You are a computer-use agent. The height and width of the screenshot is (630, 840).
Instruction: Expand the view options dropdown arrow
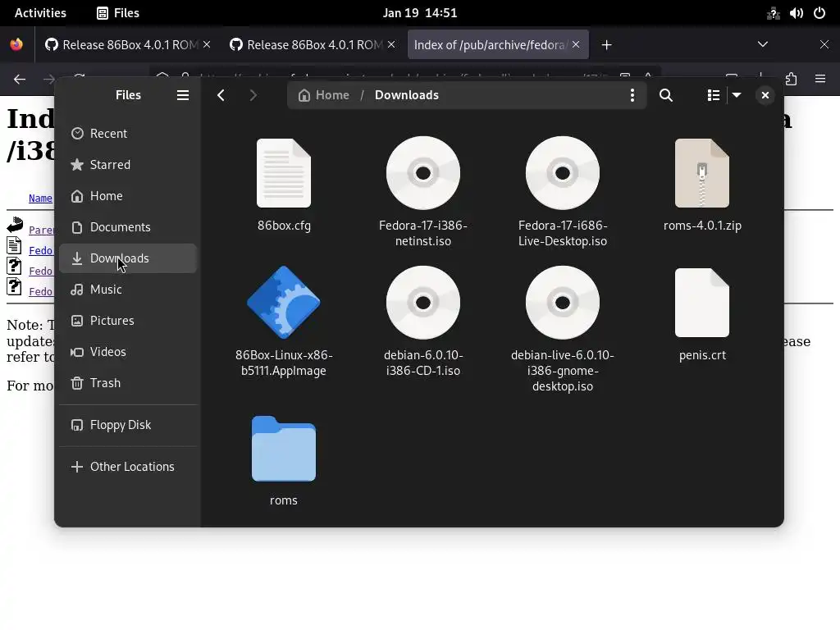737,95
